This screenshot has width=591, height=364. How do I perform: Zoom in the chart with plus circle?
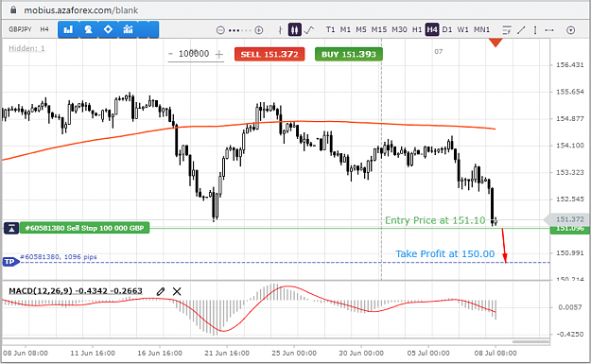tap(259, 30)
